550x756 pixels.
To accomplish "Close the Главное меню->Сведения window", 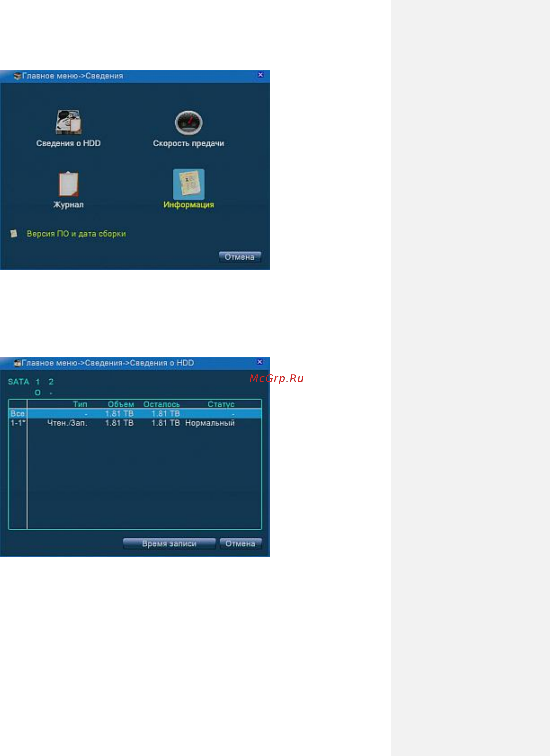I will coord(261,75).
